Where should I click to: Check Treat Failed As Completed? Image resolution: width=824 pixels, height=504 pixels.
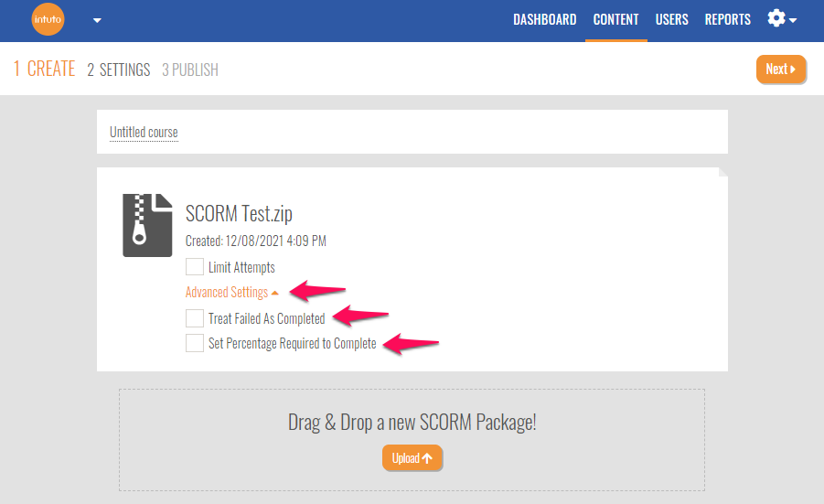[x=195, y=318]
